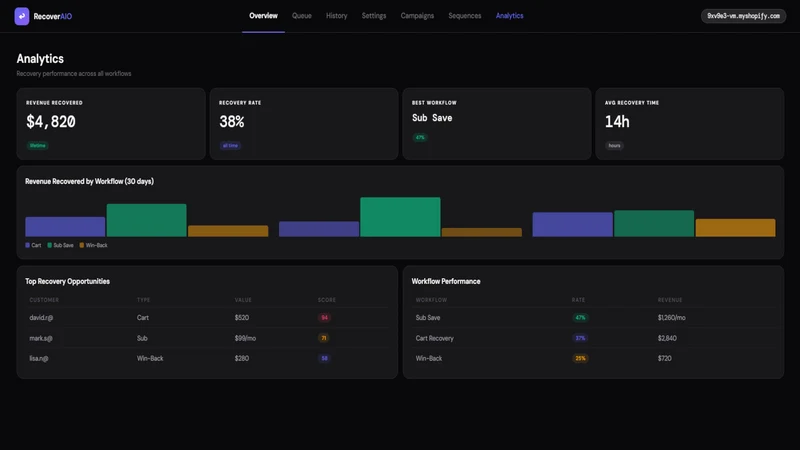800x450 pixels.
Task: Select the Analytics tab
Action: coord(509,16)
